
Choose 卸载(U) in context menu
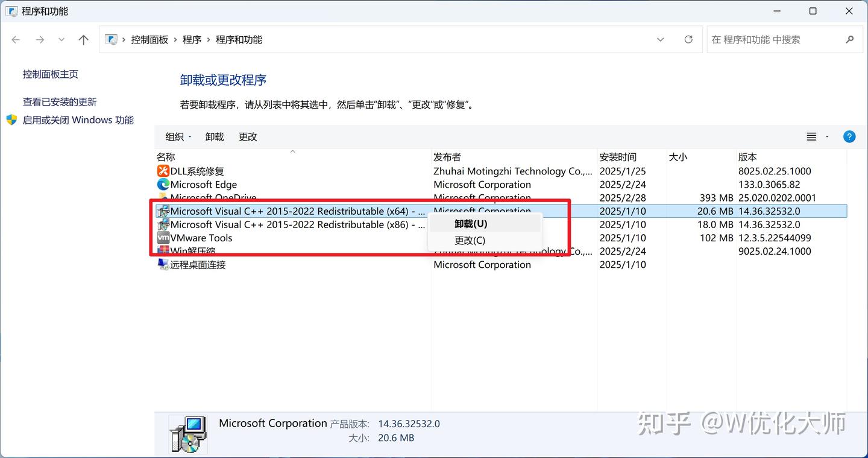tap(485, 223)
